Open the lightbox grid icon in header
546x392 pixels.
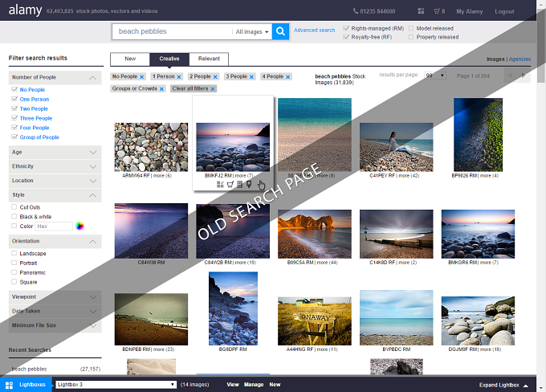click(x=421, y=11)
